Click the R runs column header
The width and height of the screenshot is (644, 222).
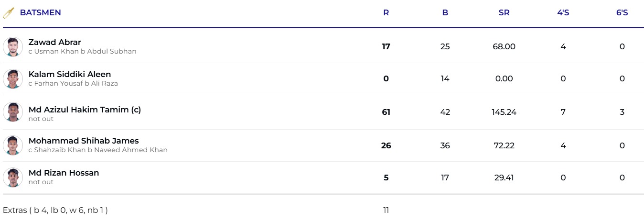pos(386,13)
